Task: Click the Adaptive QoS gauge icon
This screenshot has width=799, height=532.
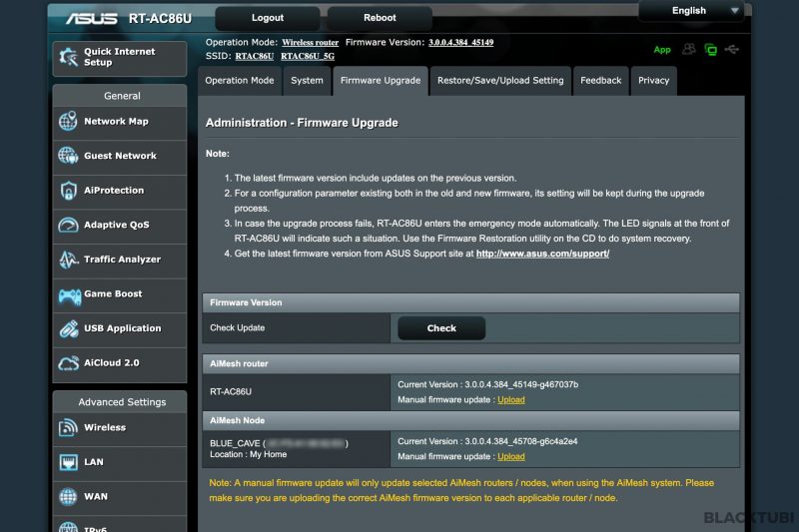Action: pos(68,225)
